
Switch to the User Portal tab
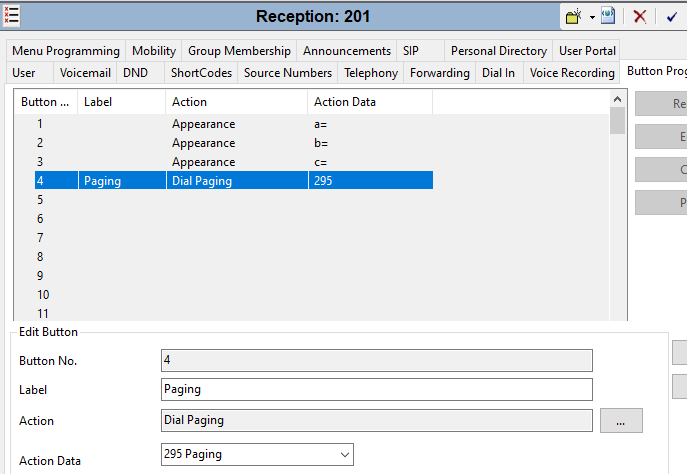point(587,51)
